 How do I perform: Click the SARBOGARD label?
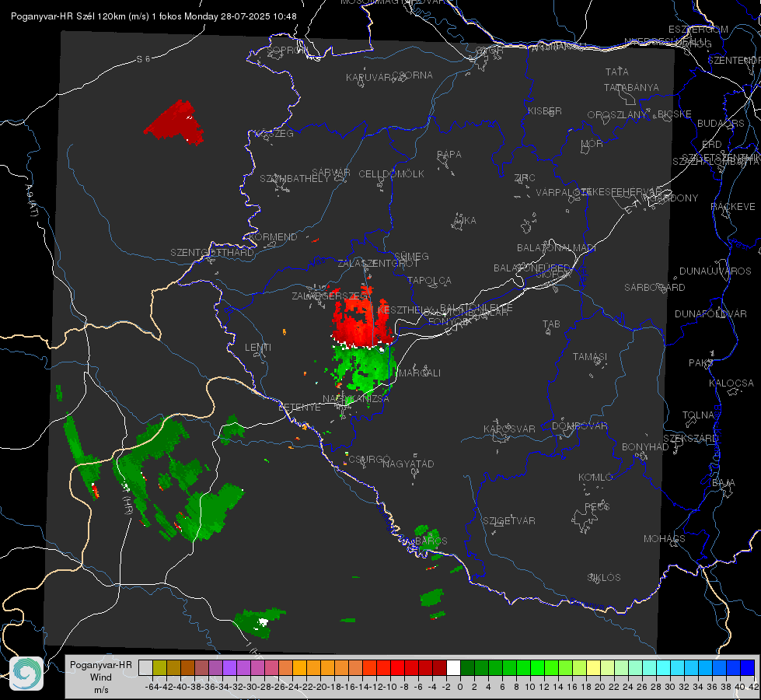[655, 288]
